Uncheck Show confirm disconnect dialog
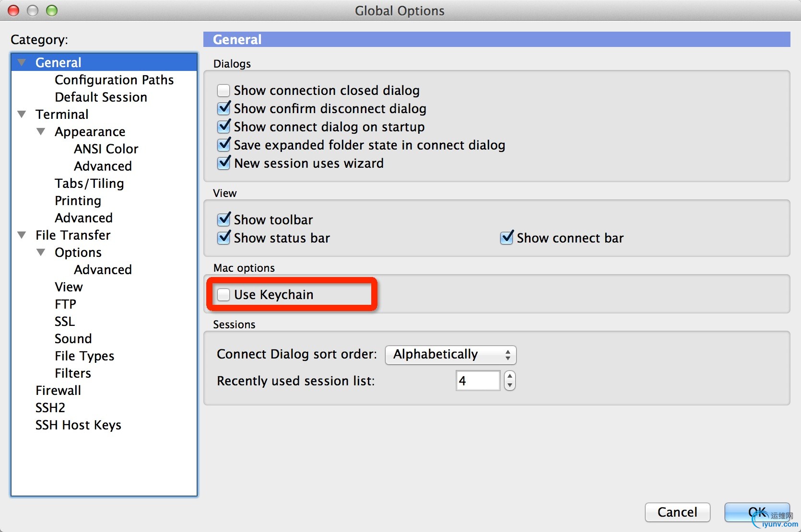 coord(224,109)
